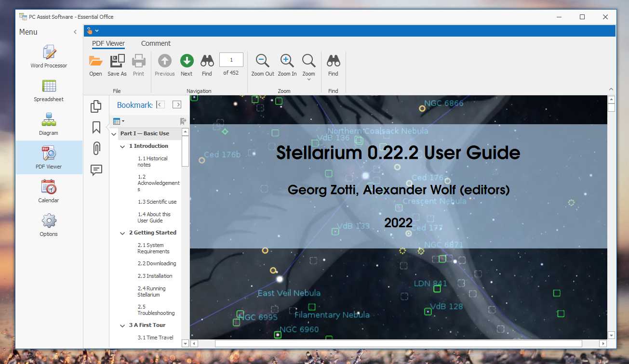The height and width of the screenshot is (364, 629).
Task: Expand bookmarks panel with right arrow
Action: point(177,104)
